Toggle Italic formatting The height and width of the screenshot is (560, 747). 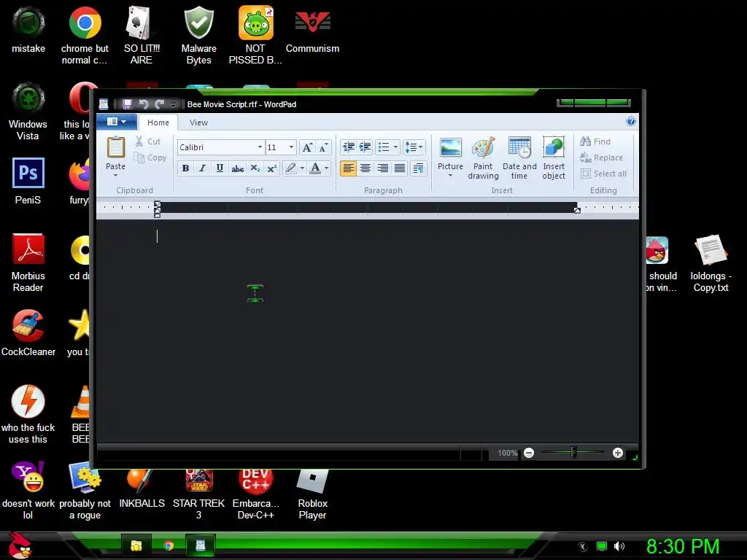203,168
